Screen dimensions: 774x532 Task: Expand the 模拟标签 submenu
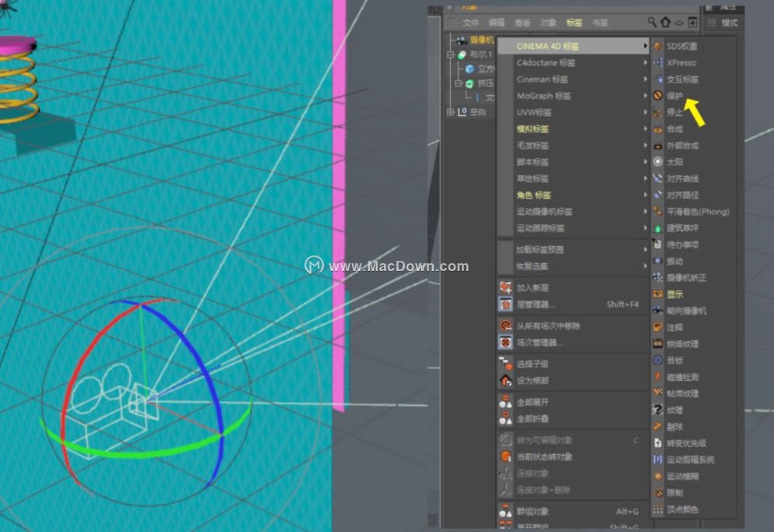[x=573, y=129]
